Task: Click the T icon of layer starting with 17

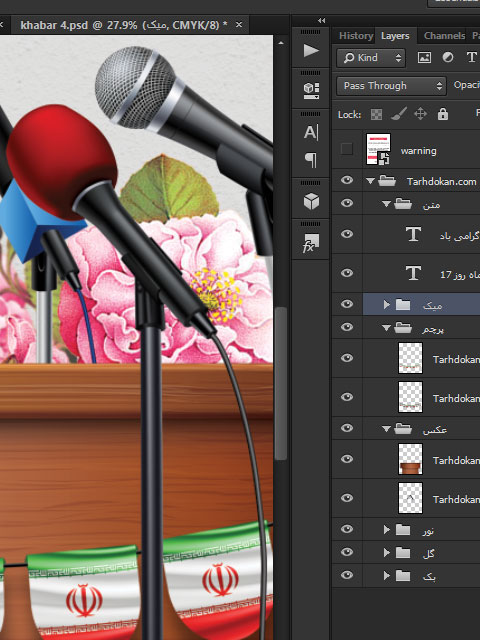Action: coord(413,273)
